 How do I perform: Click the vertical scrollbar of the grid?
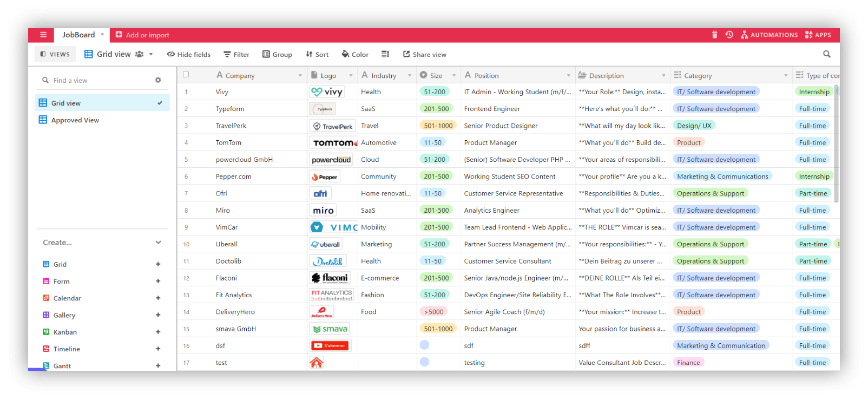[x=837, y=143]
